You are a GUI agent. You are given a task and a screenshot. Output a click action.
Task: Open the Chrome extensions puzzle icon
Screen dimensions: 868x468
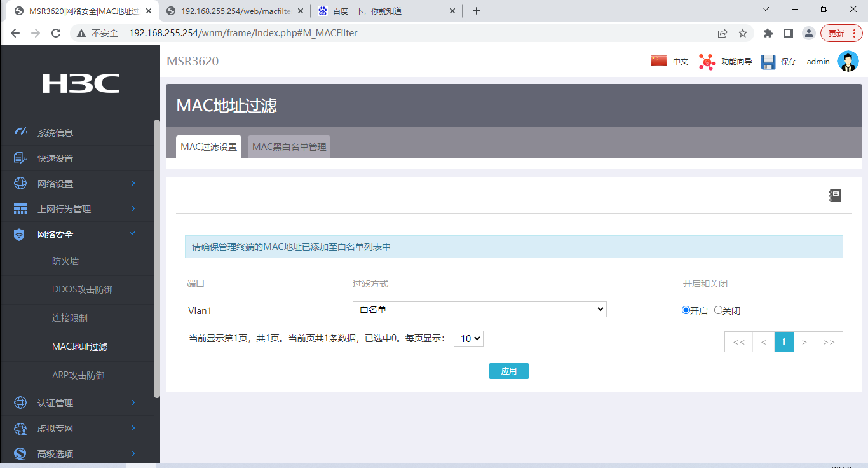(768, 33)
